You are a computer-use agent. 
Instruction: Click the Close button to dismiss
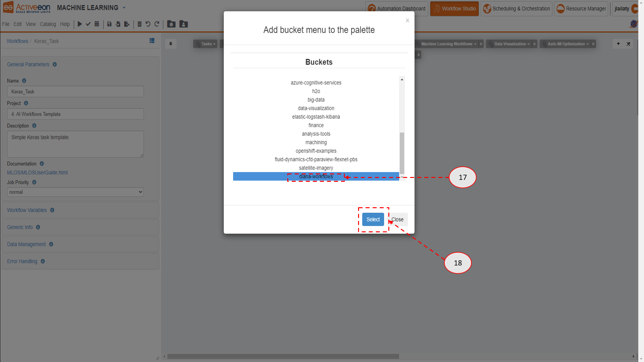tap(397, 219)
